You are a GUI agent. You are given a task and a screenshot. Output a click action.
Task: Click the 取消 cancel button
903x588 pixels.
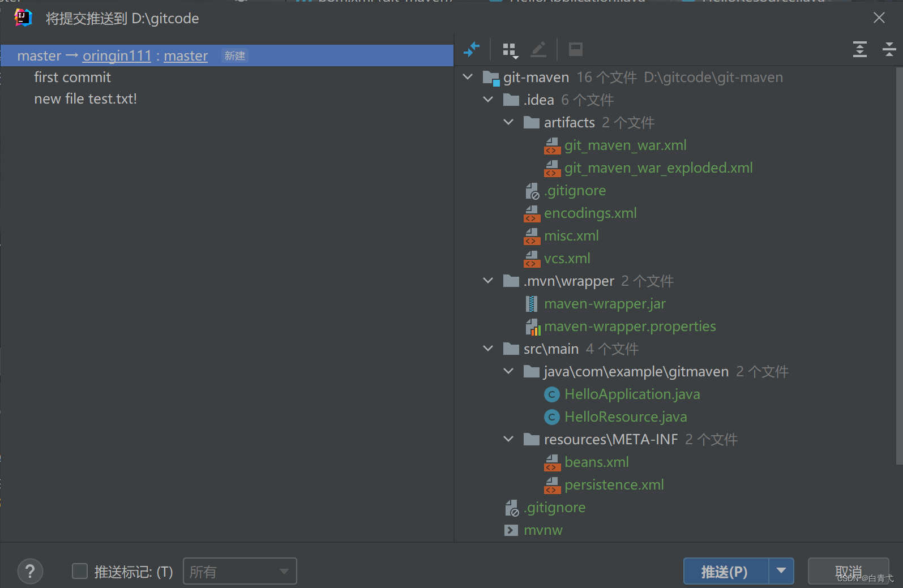pos(848,572)
